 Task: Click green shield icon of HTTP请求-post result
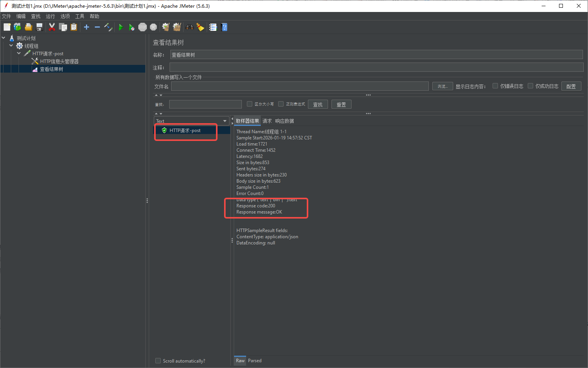pos(164,131)
